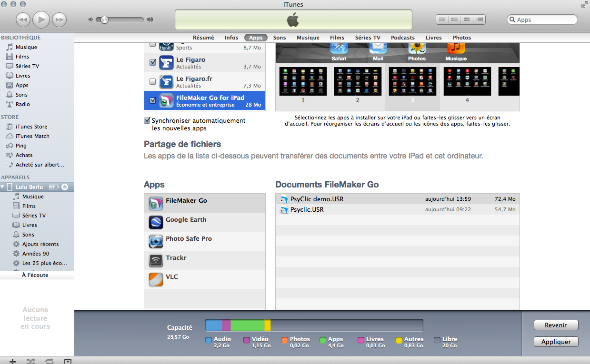590x364 pixels.
Task: Select Trackr in the file sharing list
Action: click(x=205, y=260)
